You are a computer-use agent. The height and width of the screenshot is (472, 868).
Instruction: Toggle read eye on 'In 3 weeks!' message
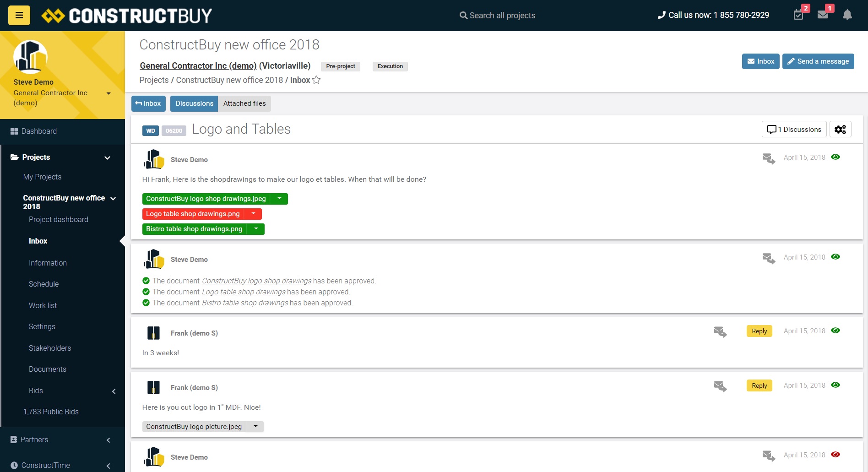835,331
